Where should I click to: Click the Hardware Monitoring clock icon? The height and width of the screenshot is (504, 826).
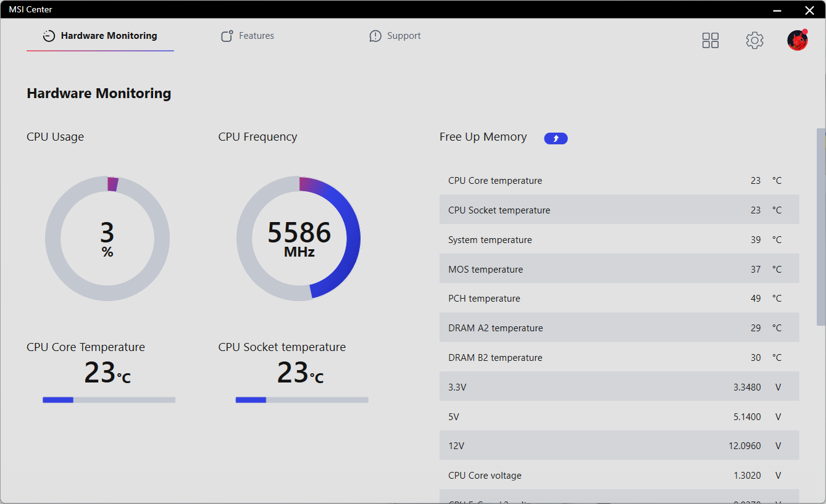49,35
